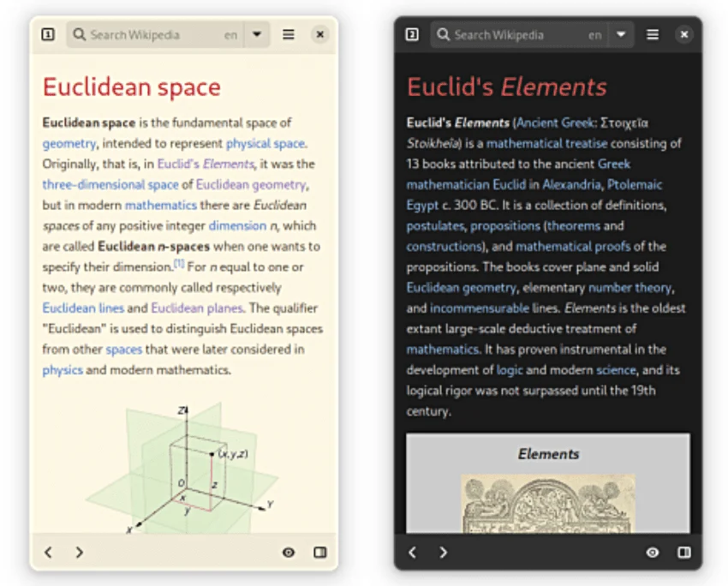The width and height of the screenshot is (728, 586).
Task: Click the "Euclid's Elements" article title
Action: (506, 87)
